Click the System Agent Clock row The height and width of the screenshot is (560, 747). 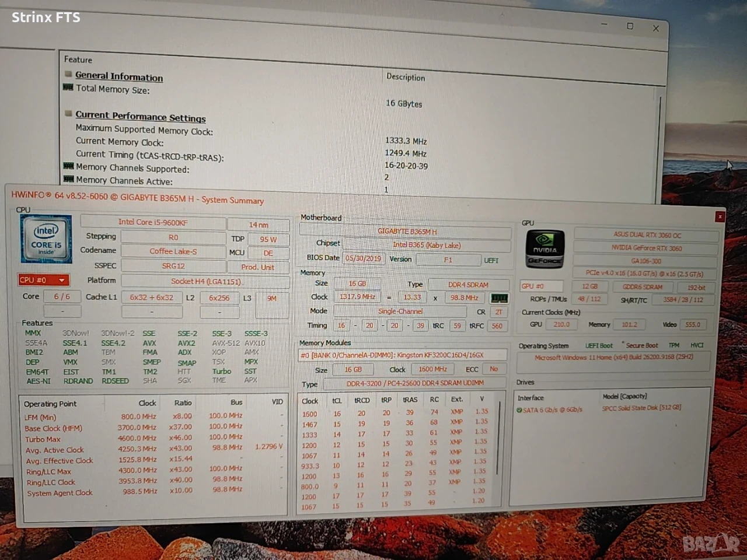[x=153, y=492]
